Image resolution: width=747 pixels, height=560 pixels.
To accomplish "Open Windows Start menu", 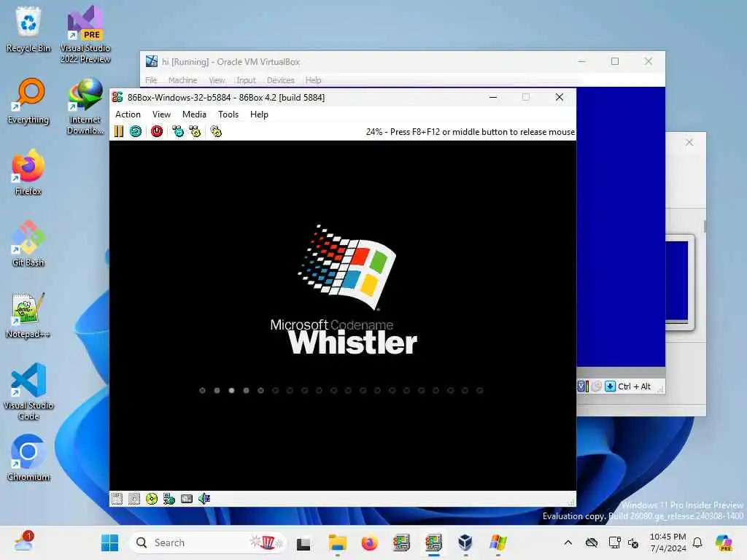I will [x=109, y=542].
